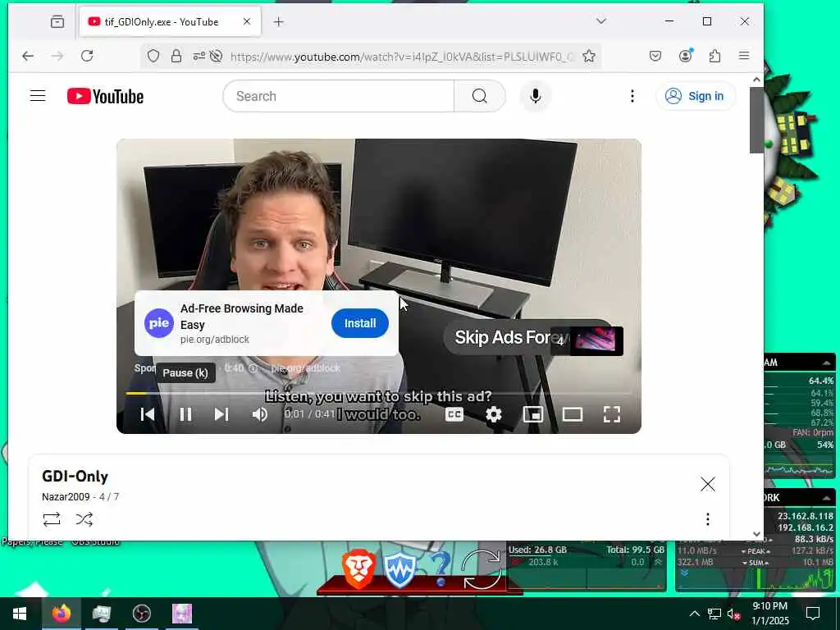View site security padlock information
Image resolution: width=840 pixels, height=630 pixels.
tap(176, 56)
